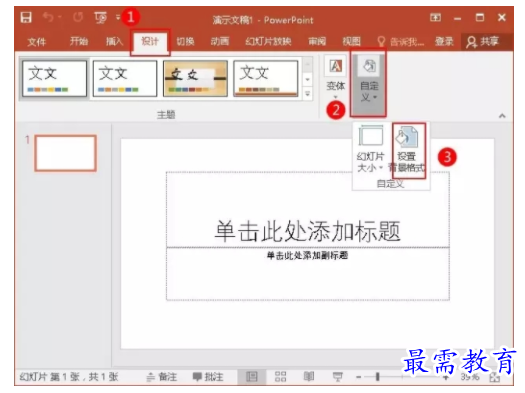This screenshot has height=393, width=525.
Task: Switch to the 插入 tab
Action: pyautogui.click(x=115, y=41)
